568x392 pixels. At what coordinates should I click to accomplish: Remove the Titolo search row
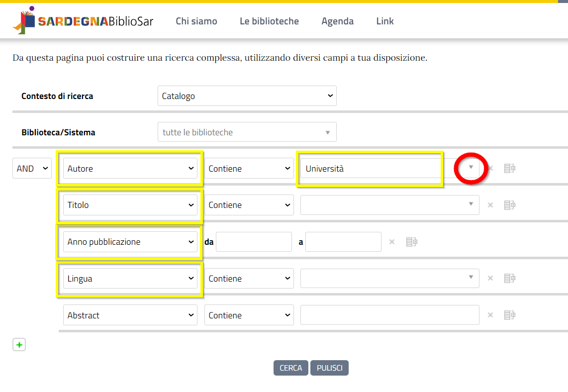click(490, 205)
